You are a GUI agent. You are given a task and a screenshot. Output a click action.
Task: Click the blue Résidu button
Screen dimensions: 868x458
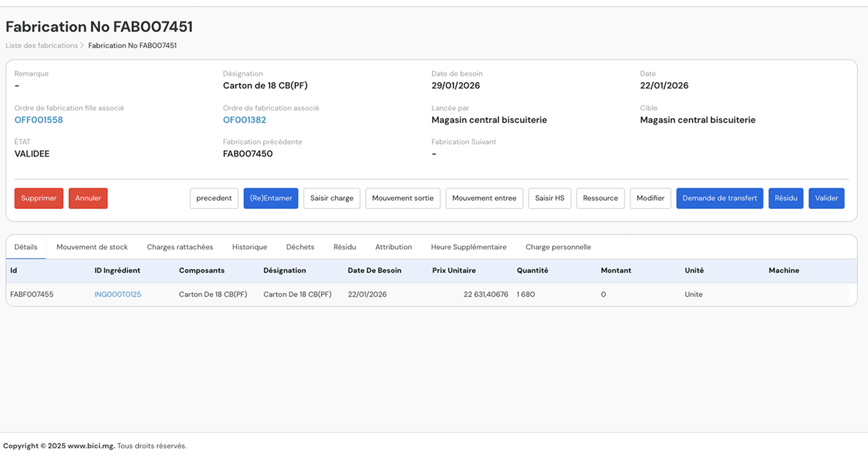pos(786,198)
